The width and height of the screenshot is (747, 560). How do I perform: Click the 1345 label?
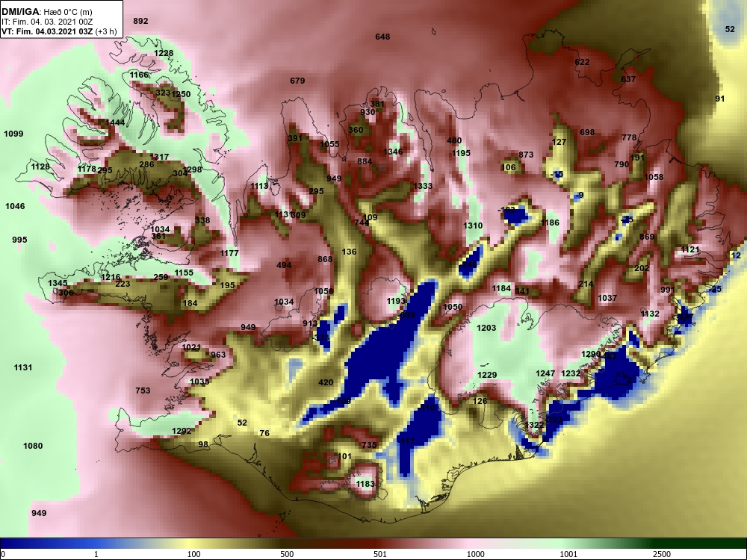point(58,283)
